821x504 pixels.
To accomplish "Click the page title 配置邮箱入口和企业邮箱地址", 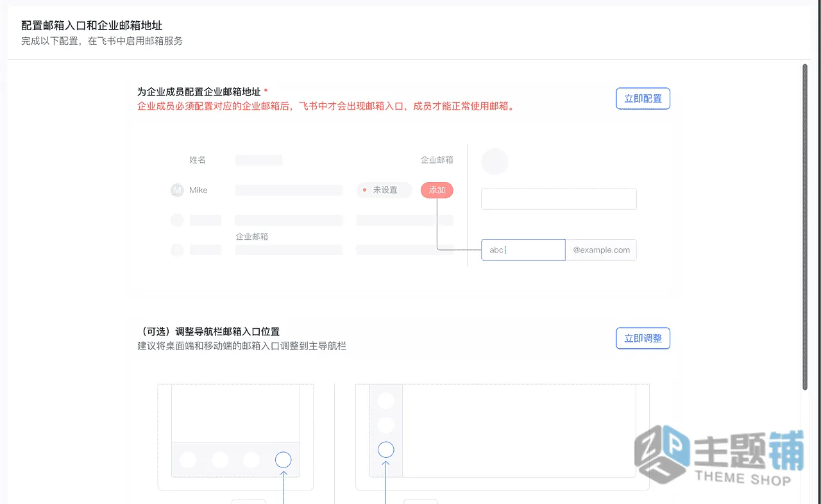I will click(x=92, y=26).
